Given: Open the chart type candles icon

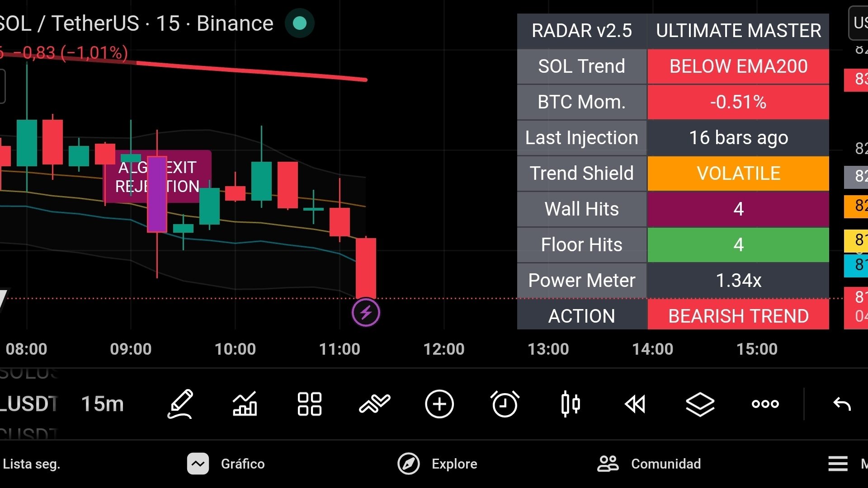Looking at the screenshot, I should point(570,404).
